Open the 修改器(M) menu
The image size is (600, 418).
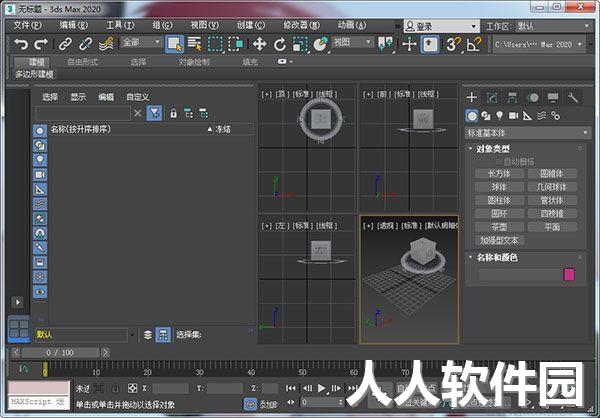point(301,25)
